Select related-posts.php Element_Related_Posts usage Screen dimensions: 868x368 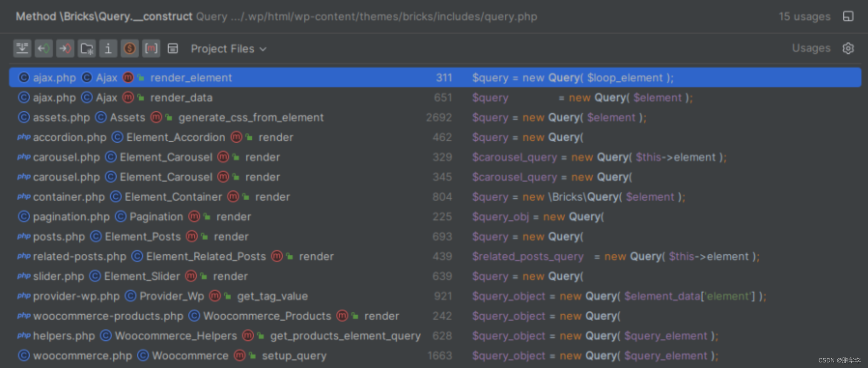435,256
